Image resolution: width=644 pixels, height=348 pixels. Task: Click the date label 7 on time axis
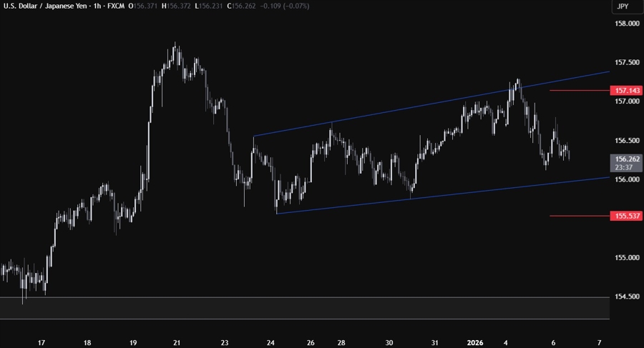(x=599, y=343)
